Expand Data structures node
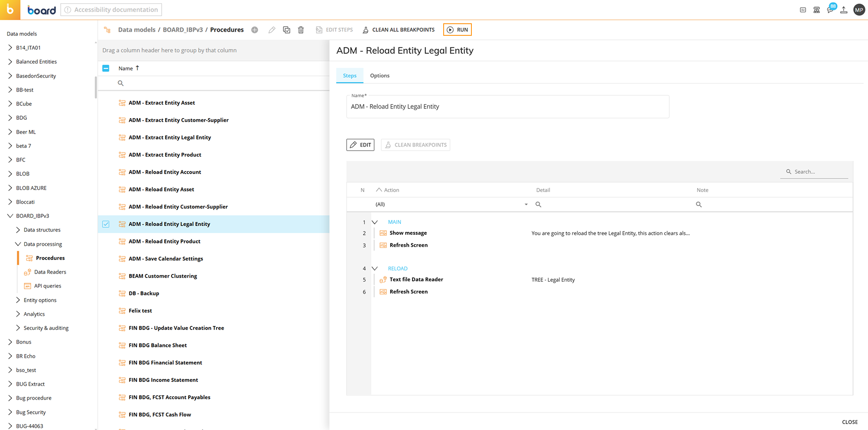This screenshot has width=868, height=430. click(x=18, y=230)
